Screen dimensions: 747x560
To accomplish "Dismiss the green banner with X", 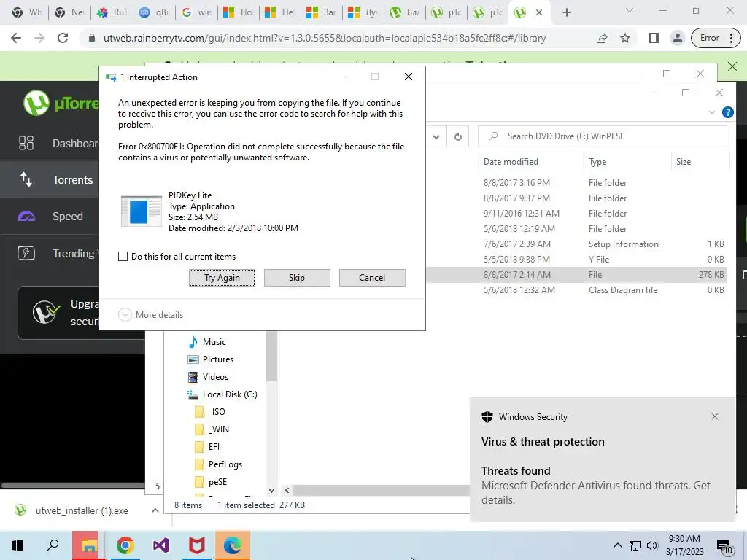I will pyautogui.click(x=732, y=66).
